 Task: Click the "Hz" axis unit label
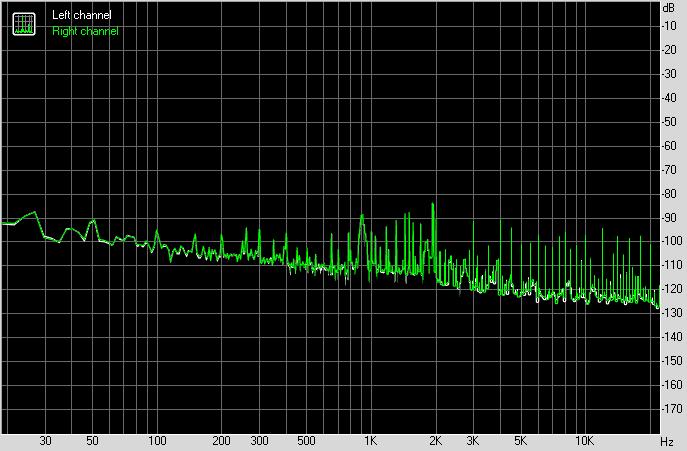click(x=667, y=441)
